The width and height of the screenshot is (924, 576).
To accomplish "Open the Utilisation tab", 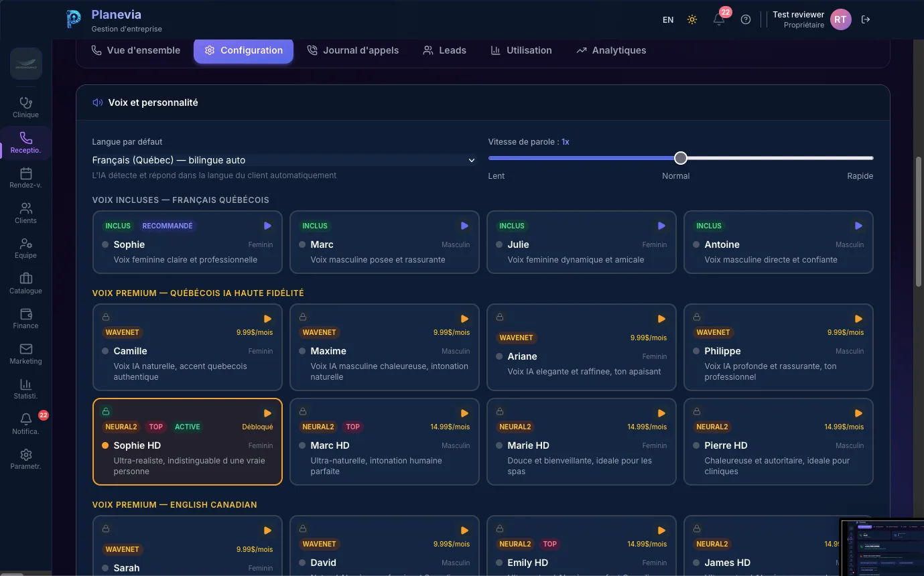I will pos(521,50).
